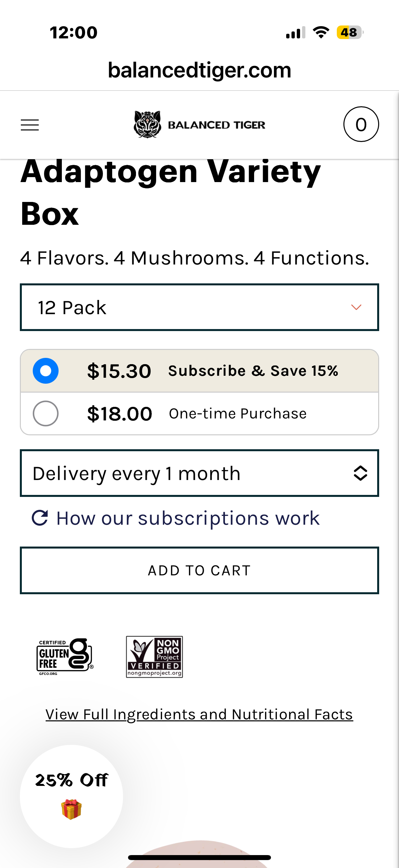The width and height of the screenshot is (399, 868).
Task: Open How our subscriptions work link
Action: (x=188, y=518)
